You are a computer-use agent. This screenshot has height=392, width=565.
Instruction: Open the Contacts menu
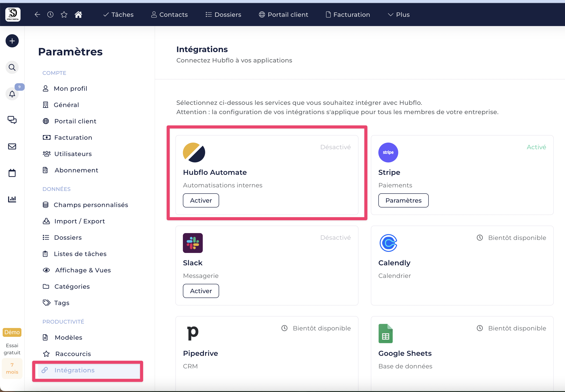tap(169, 15)
